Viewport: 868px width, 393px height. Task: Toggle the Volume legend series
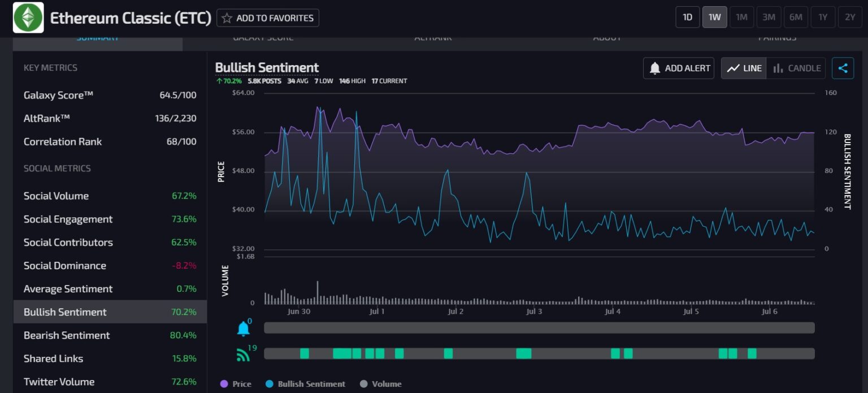pyautogui.click(x=380, y=384)
